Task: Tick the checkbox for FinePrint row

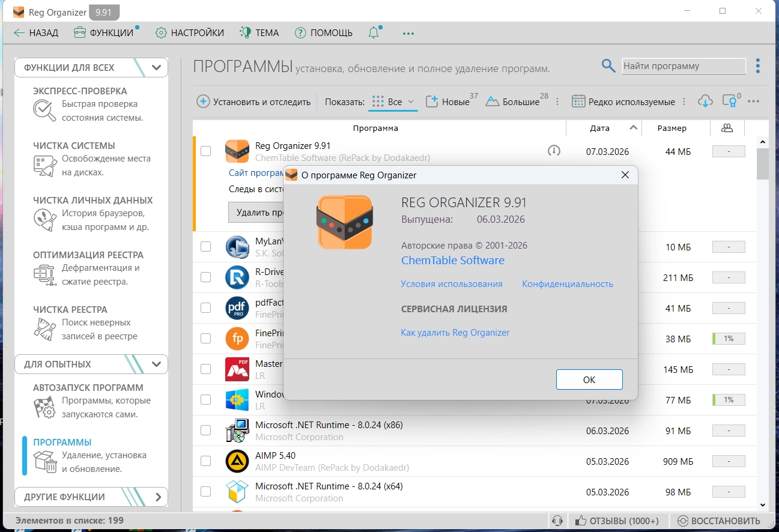Action: tap(205, 338)
